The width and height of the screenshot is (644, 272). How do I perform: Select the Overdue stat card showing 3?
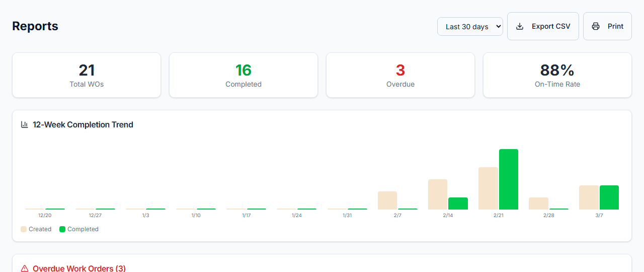(x=400, y=75)
